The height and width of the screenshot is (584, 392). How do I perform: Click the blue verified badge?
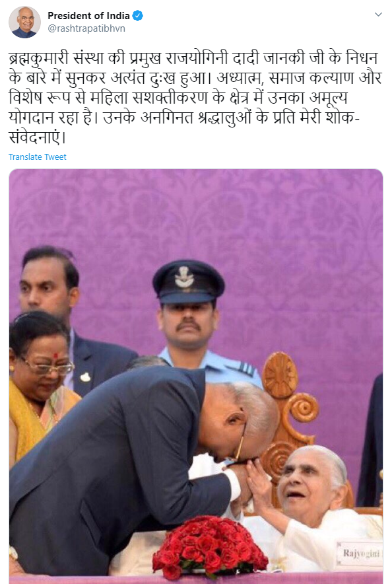(138, 16)
